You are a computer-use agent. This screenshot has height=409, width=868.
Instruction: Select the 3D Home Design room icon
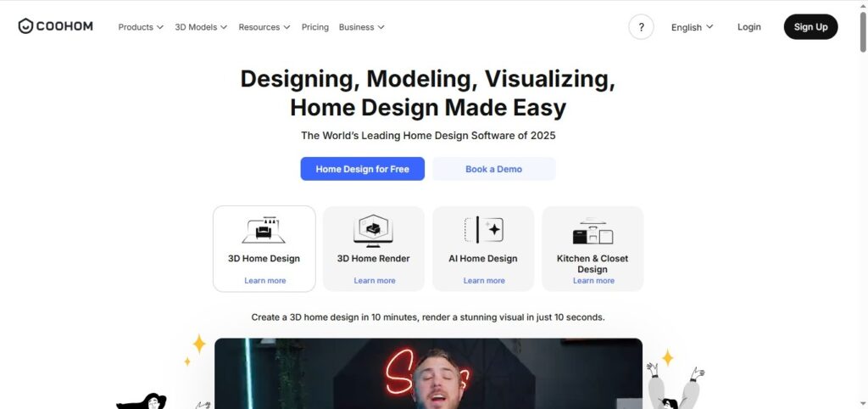[x=264, y=230]
